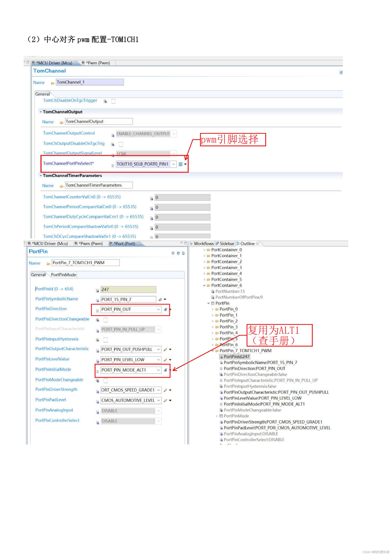Switch to *Pwm (Pwm) tab in lower editor
The width and height of the screenshot is (392, 555).
89,244
